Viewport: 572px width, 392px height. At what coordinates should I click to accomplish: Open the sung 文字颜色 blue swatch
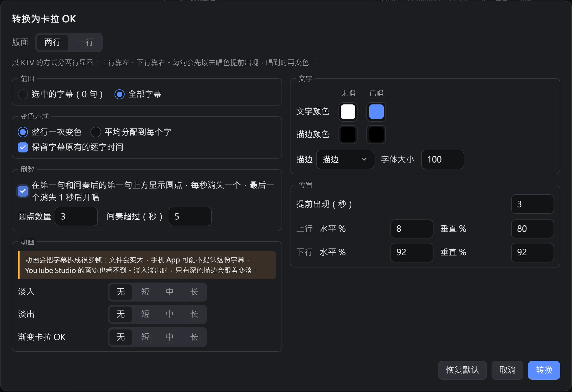pyautogui.click(x=376, y=112)
